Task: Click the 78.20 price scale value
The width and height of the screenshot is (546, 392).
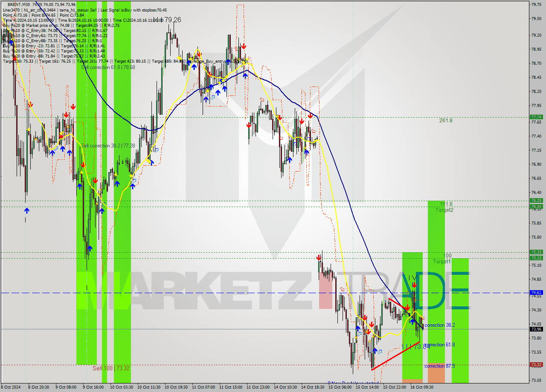Action: pyautogui.click(x=536, y=91)
